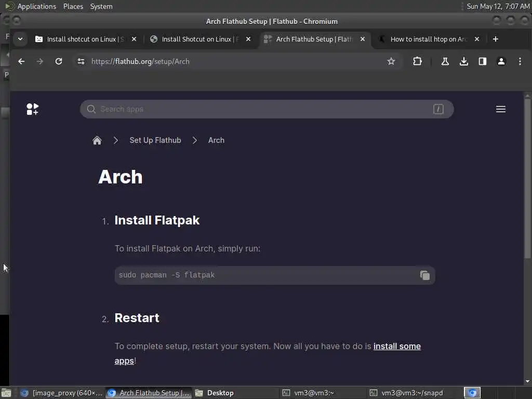
Task: Open the Places menu
Action: tap(73, 6)
